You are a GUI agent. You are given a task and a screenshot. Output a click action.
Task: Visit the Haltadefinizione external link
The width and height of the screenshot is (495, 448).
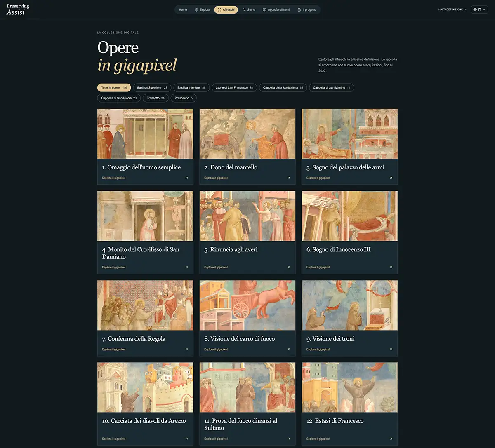452,9
